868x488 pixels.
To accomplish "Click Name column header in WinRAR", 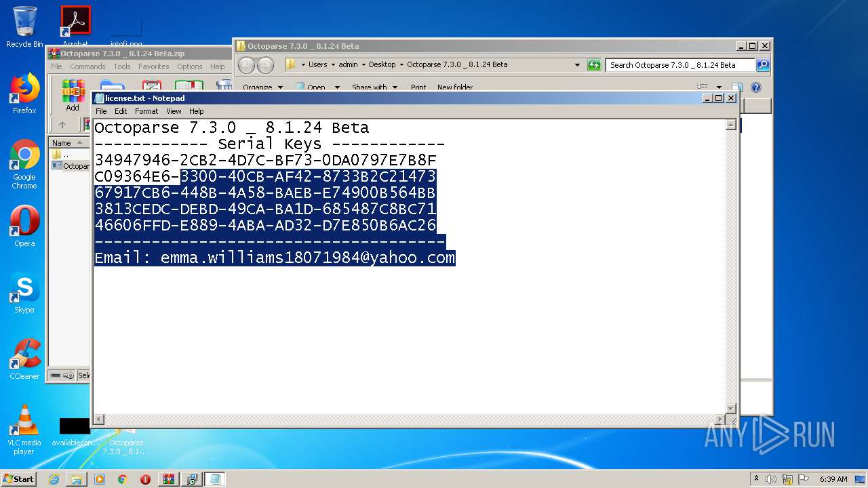I will [69, 142].
